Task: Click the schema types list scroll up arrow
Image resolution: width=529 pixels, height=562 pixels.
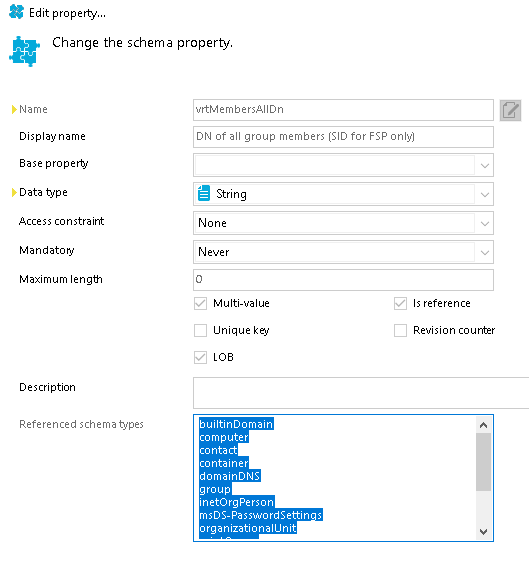Action: pyautogui.click(x=483, y=425)
